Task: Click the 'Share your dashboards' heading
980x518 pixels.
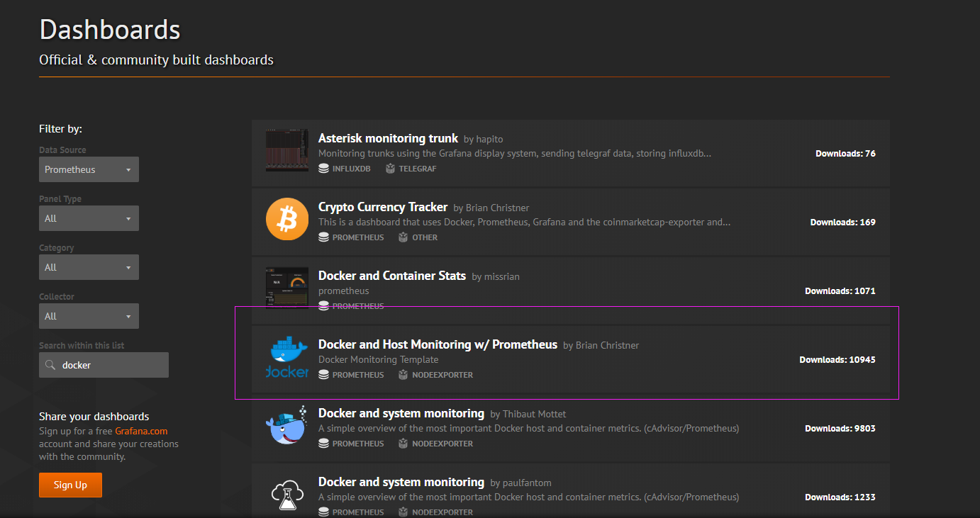Action: pos(94,417)
